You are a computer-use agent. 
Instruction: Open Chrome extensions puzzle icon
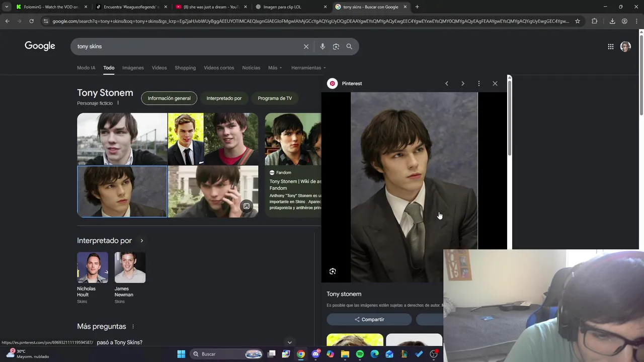(x=595, y=21)
